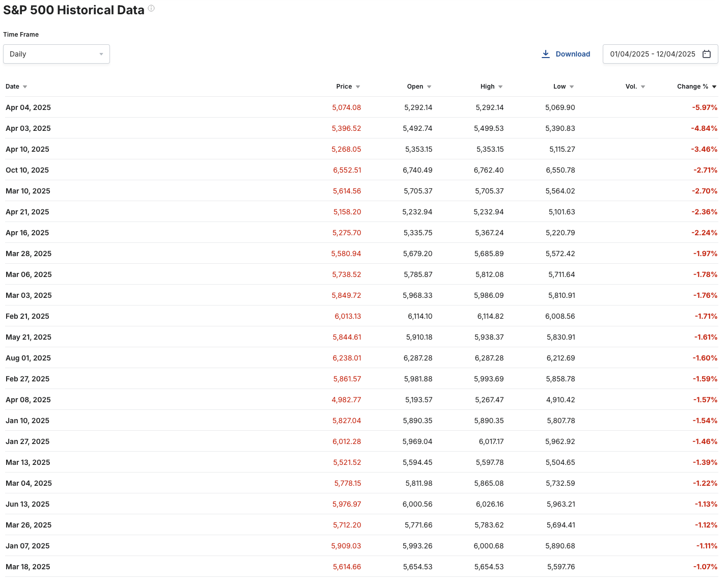Click the Change % header label
Viewport: 728px width, 582px height.
(x=692, y=87)
